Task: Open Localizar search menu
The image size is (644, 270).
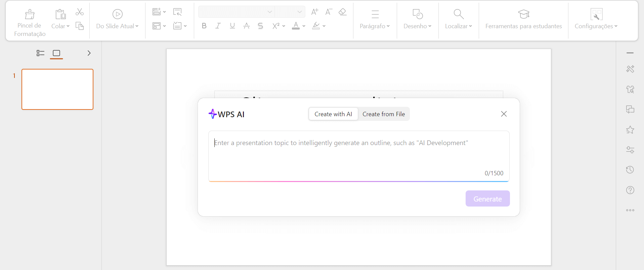Action: (x=459, y=19)
